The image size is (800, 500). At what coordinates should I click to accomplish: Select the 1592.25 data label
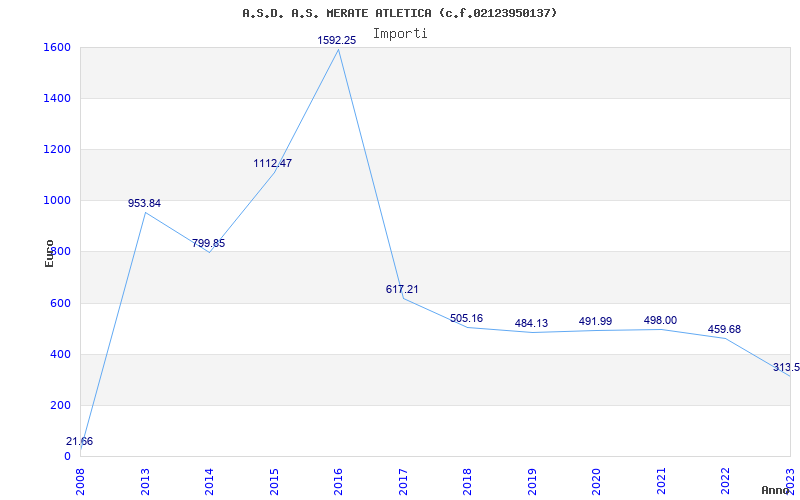(337, 40)
